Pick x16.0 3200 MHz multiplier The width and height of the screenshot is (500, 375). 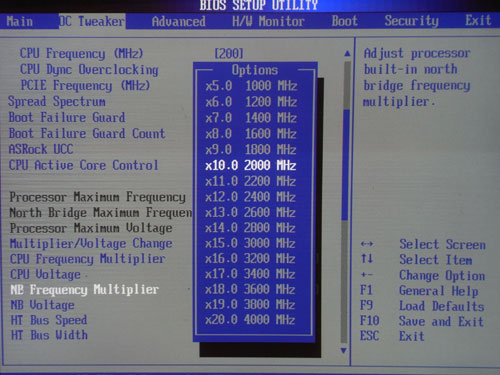(x=251, y=258)
